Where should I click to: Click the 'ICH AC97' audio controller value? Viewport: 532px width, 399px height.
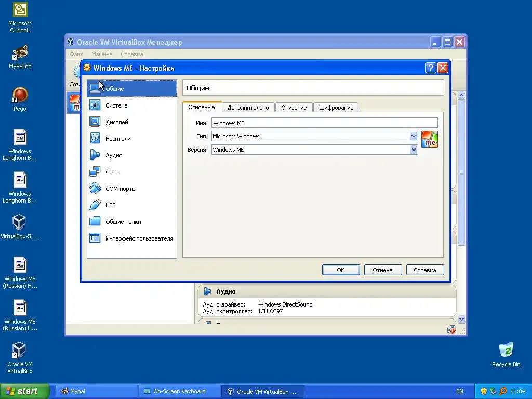pyautogui.click(x=270, y=311)
